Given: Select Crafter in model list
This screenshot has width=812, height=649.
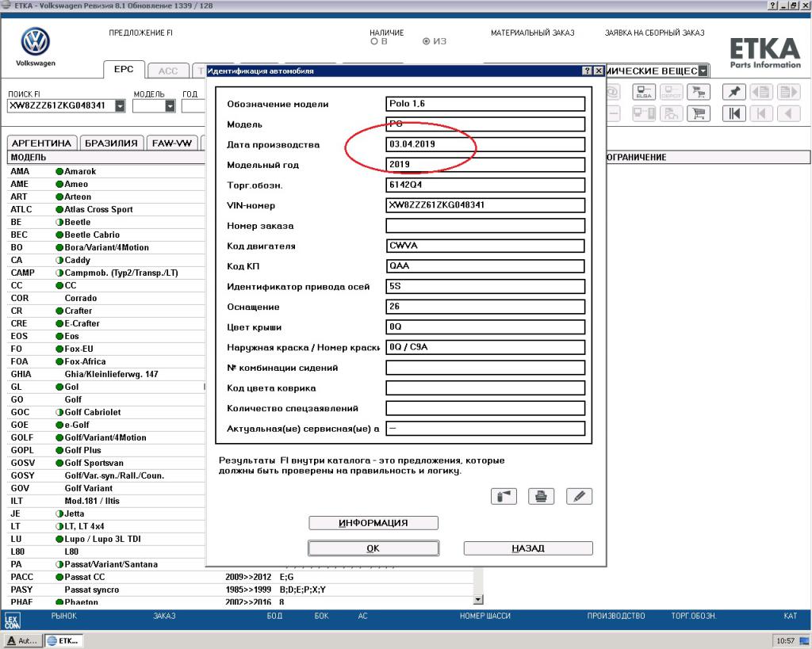Looking at the screenshot, I should click(106, 311).
